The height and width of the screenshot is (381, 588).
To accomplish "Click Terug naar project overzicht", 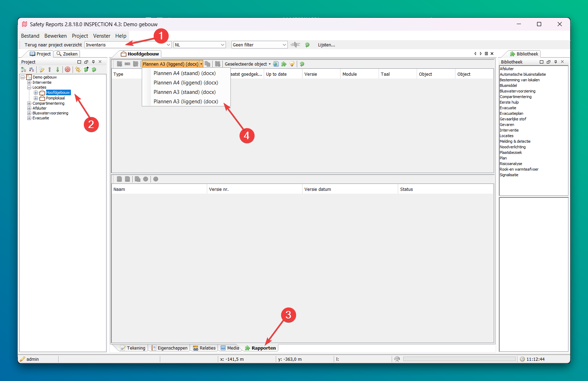I will pyautogui.click(x=53, y=45).
